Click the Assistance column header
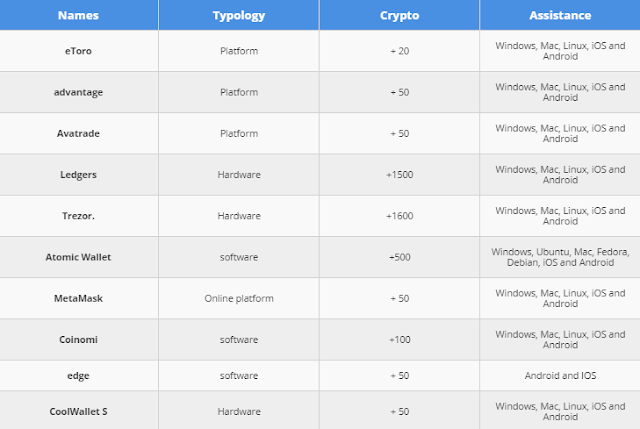Screen dimensions: 640x429 point(558,16)
